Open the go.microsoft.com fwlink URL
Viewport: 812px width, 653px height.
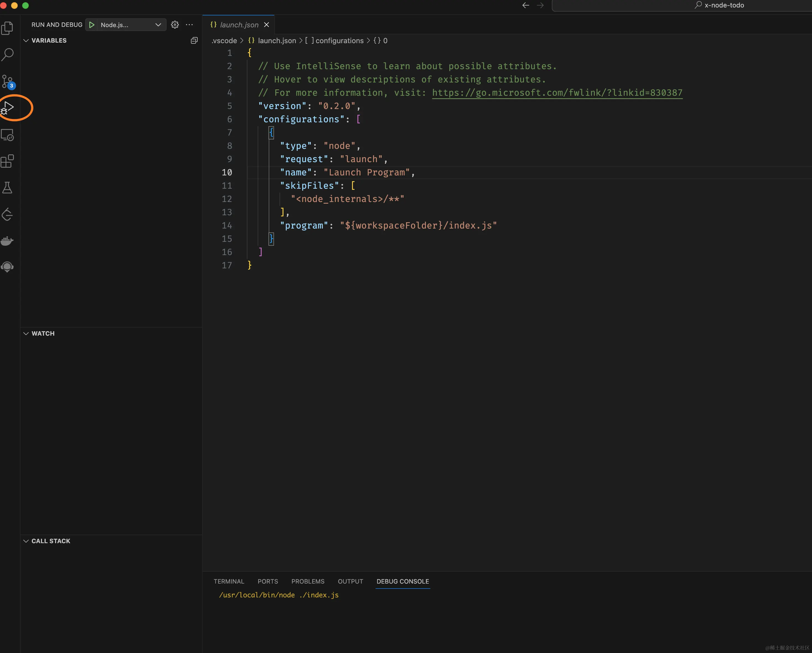click(x=557, y=93)
